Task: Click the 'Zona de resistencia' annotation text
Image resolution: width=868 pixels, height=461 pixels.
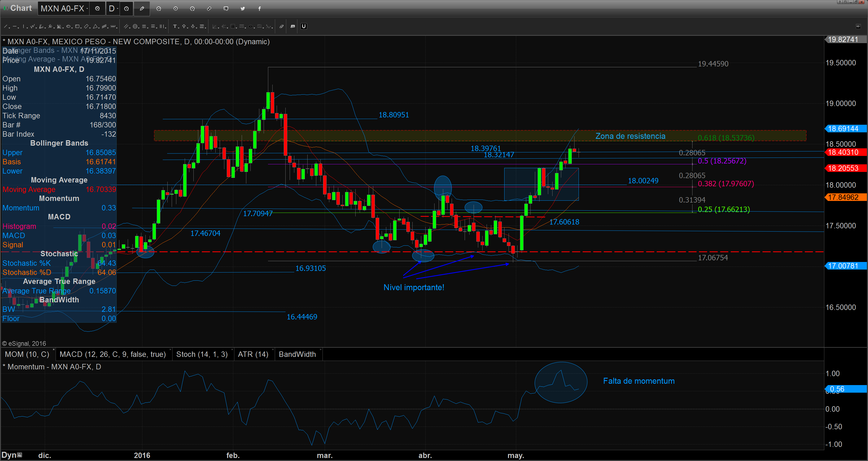Action: 630,136
